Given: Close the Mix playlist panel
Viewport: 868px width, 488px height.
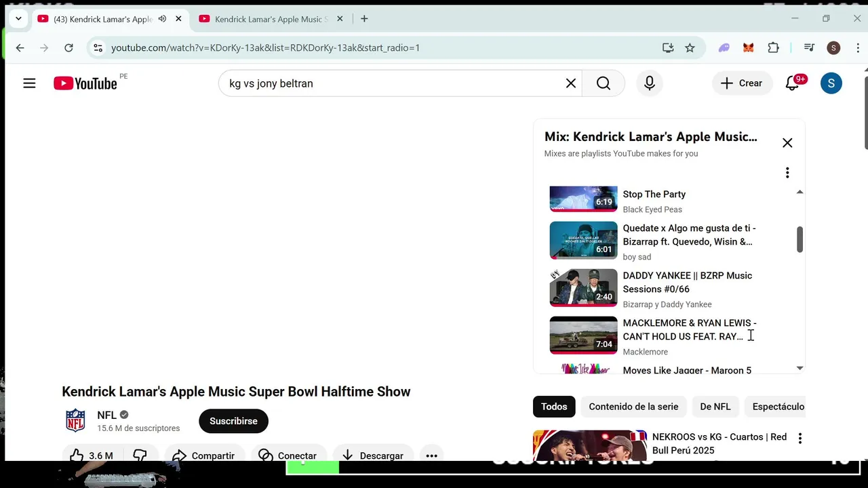Looking at the screenshot, I should (x=787, y=143).
